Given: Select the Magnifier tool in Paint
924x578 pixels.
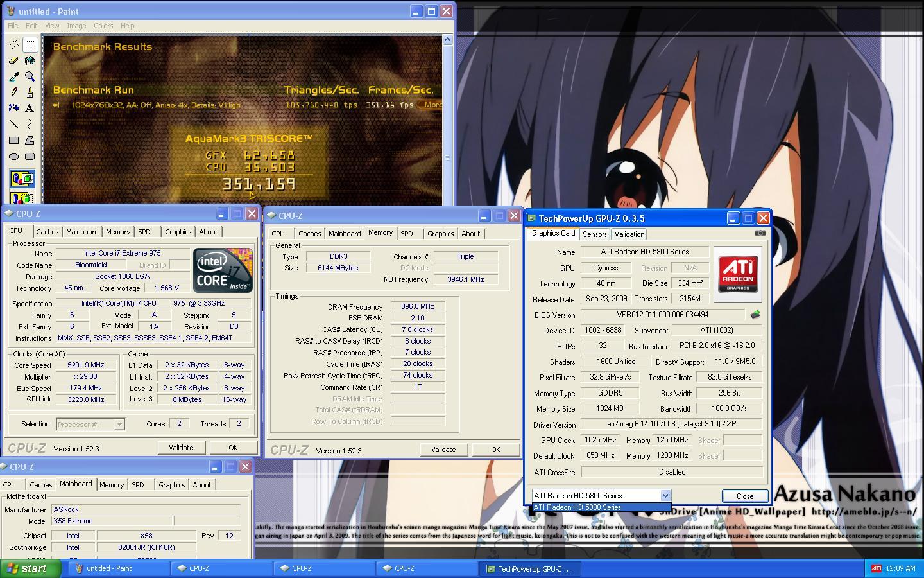Looking at the screenshot, I should tap(30, 76).
